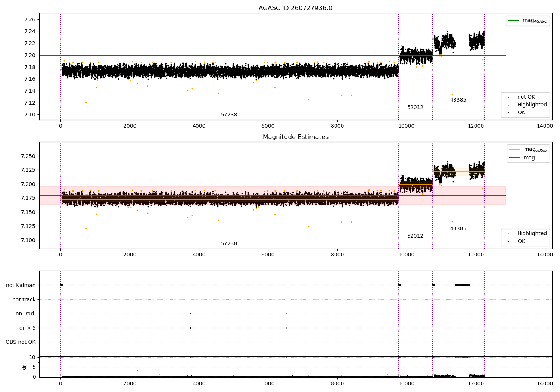Click the mag OBSID text in middle legend
Image resolution: width=560 pixels, height=392 pixels.
(535, 149)
